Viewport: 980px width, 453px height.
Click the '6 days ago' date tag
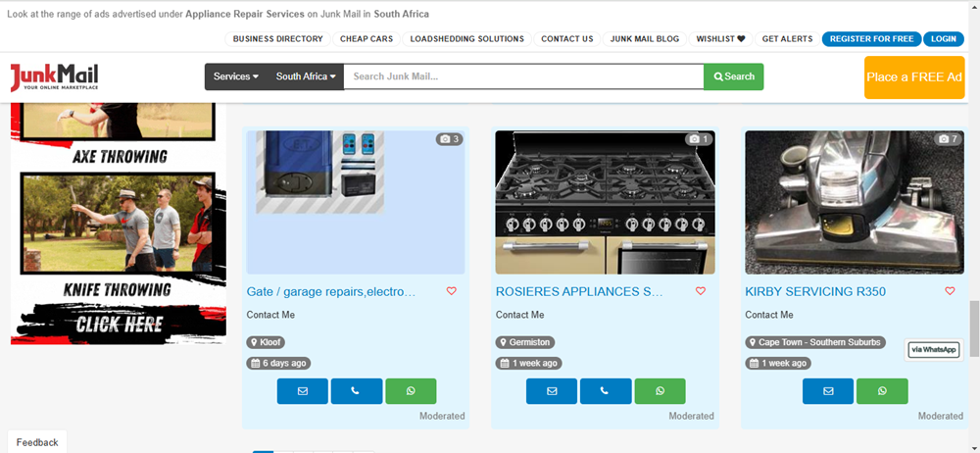pyautogui.click(x=278, y=363)
